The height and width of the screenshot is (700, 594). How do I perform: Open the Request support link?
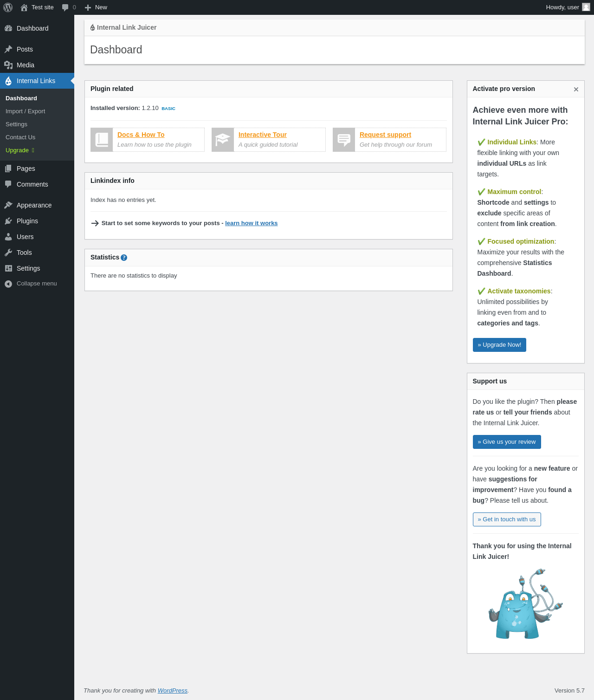click(385, 135)
